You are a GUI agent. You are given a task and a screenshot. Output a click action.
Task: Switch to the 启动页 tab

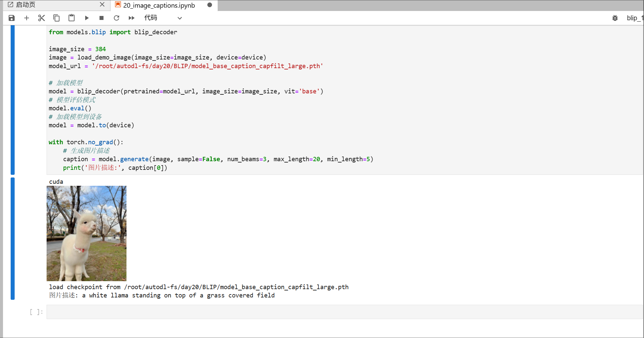click(x=26, y=5)
